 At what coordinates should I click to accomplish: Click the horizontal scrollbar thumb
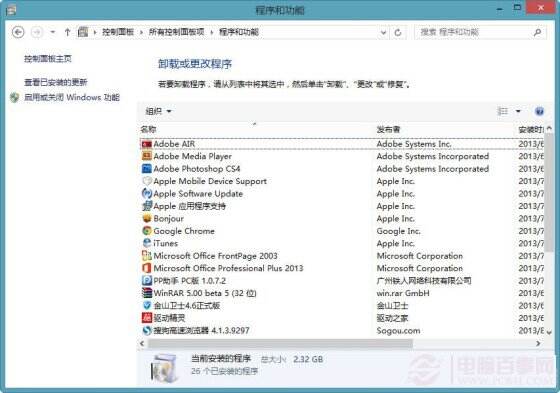[x=280, y=343]
